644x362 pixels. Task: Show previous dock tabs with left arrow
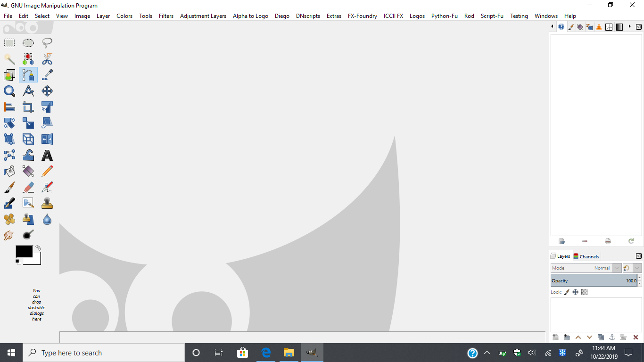point(552,27)
